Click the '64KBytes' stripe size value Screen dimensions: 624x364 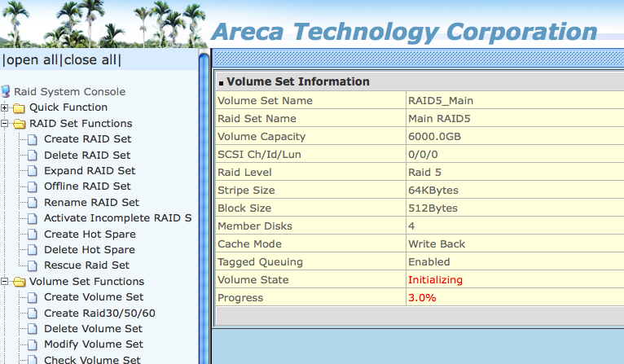pyautogui.click(x=433, y=191)
